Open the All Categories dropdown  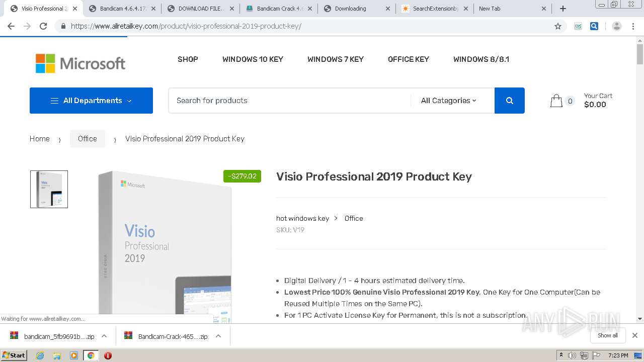point(448,101)
